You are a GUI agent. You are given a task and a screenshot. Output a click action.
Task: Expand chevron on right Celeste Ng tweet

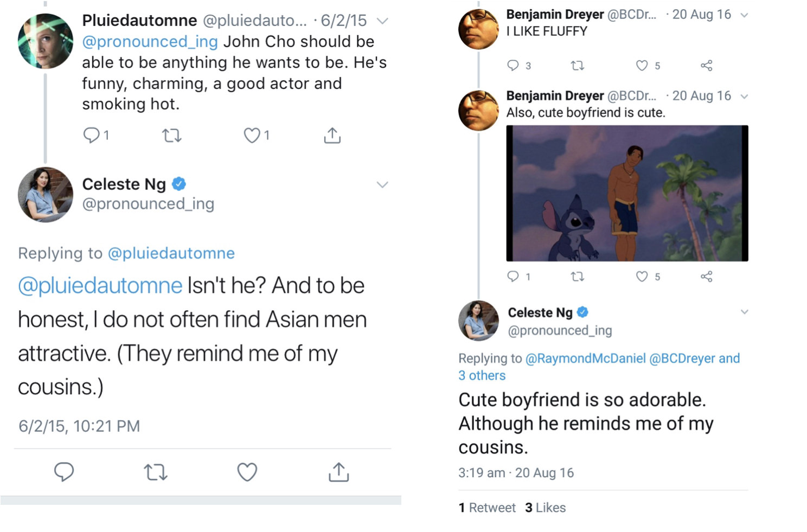point(744,312)
